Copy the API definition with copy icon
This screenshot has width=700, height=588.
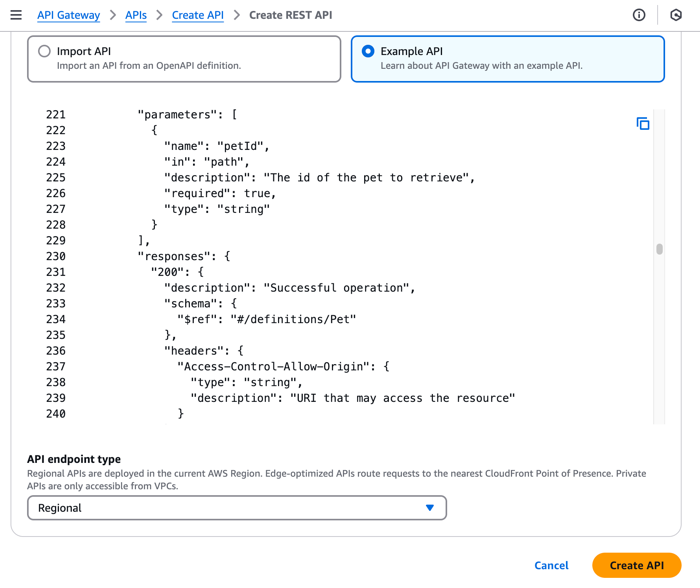pyautogui.click(x=643, y=124)
